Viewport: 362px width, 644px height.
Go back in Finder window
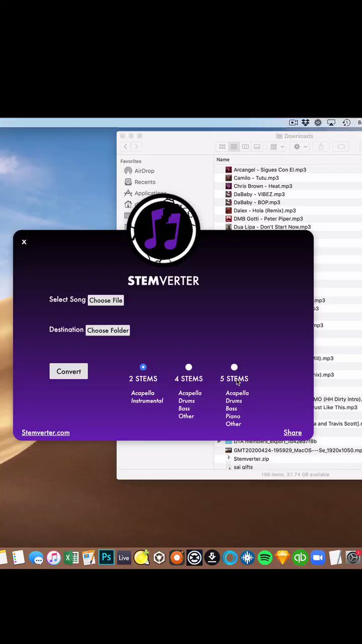pos(126,147)
